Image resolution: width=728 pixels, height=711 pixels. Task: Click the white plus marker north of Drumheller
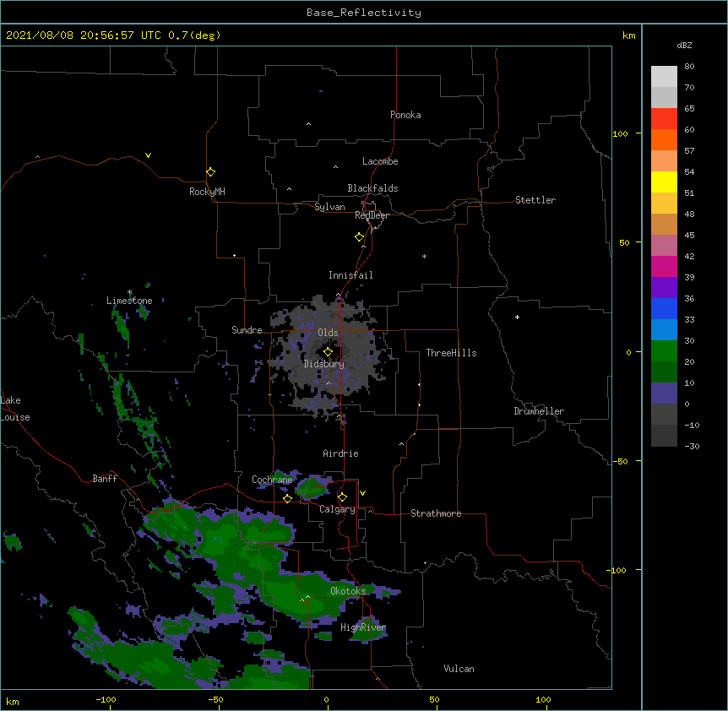517,317
